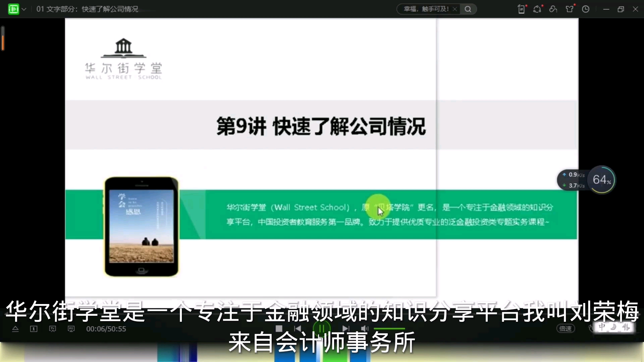Click the 00:06/50:55 playback time display

(x=106, y=329)
